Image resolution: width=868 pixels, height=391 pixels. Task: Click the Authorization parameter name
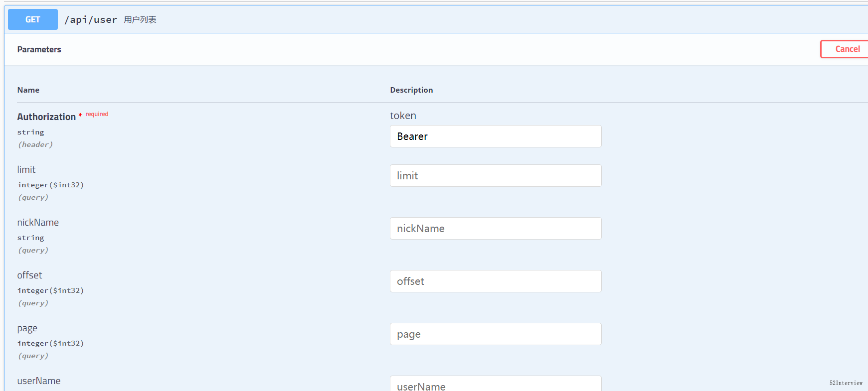(46, 117)
